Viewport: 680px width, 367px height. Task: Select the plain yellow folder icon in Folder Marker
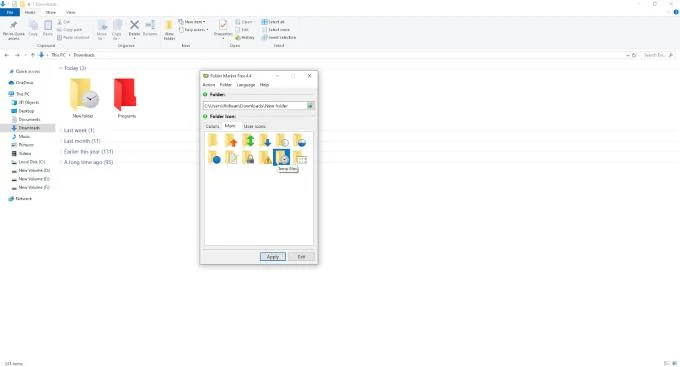[212, 141]
